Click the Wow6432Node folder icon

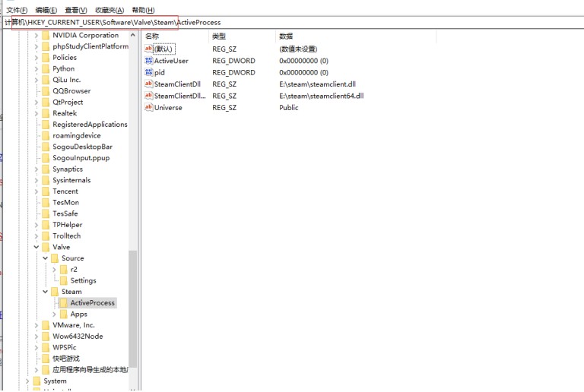point(46,337)
